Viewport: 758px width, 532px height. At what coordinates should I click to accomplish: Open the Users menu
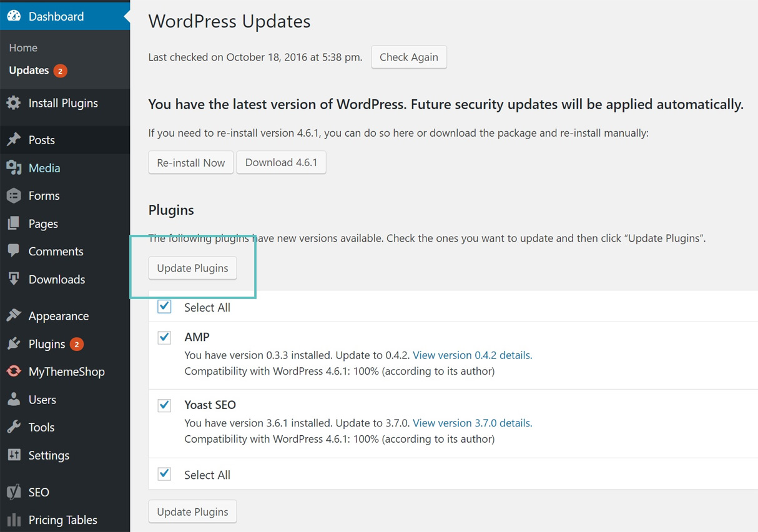(x=65, y=400)
